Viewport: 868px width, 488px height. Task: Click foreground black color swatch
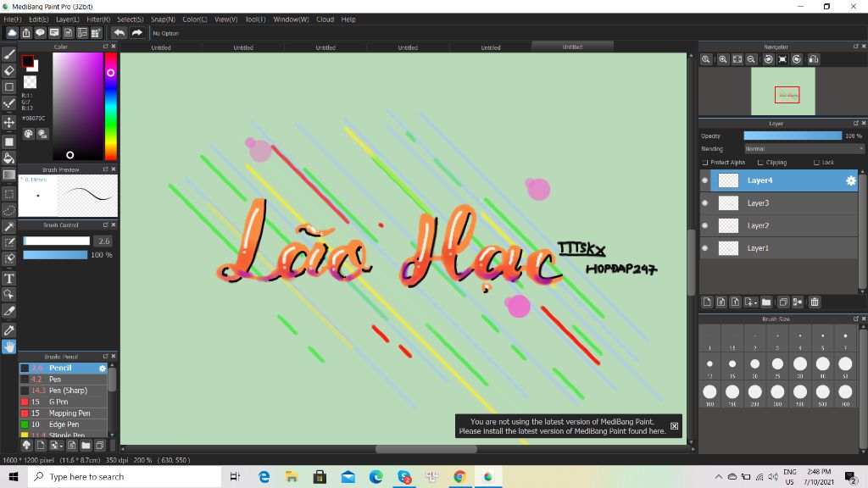click(x=27, y=60)
